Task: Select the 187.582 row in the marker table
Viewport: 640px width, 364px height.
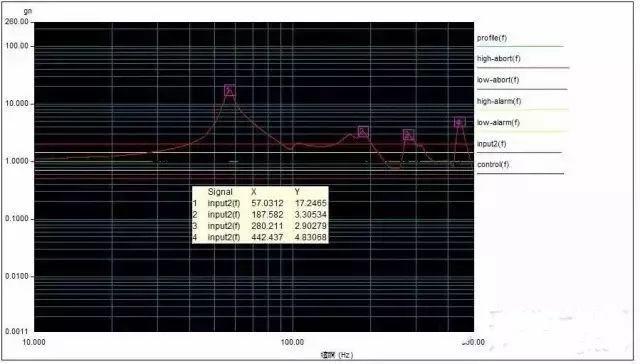Action: click(x=260, y=214)
